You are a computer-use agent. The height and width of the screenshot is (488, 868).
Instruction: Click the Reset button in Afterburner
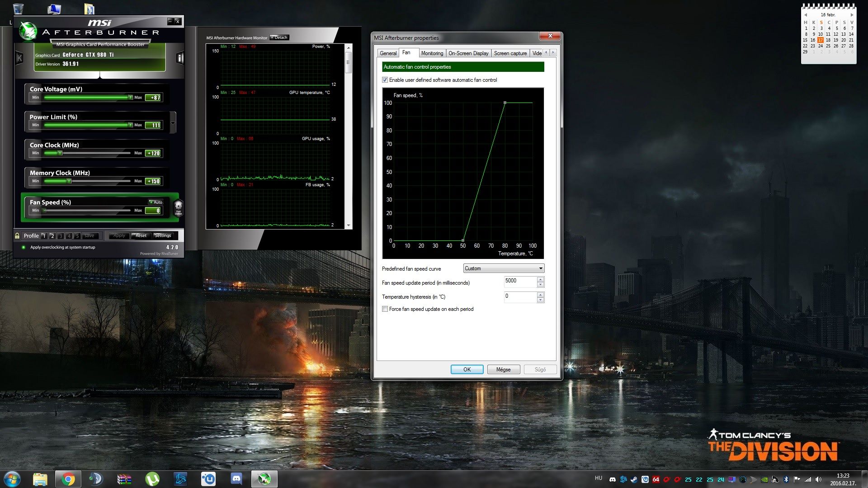tap(141, 235)
